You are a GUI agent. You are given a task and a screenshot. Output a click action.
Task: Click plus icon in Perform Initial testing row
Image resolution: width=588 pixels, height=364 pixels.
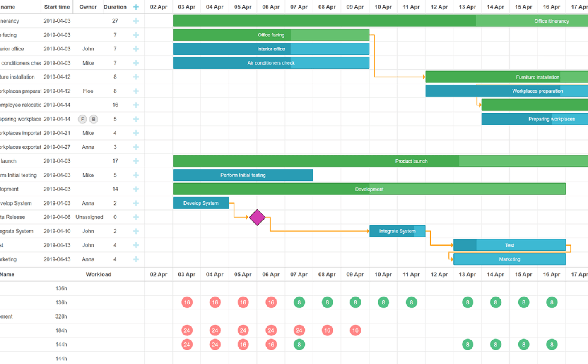(x=136, y=175)
